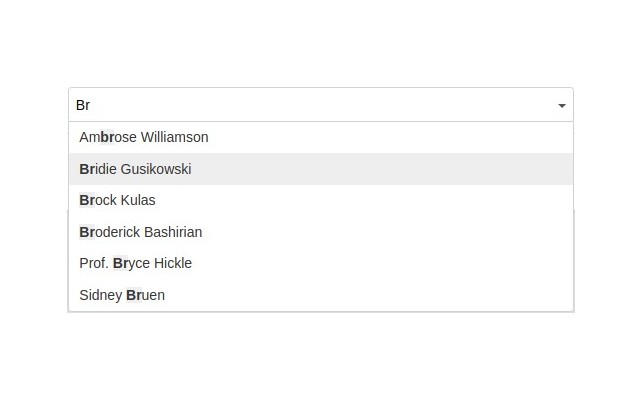Select Sidney Bruen at the list bottom

tap(122, 295)
